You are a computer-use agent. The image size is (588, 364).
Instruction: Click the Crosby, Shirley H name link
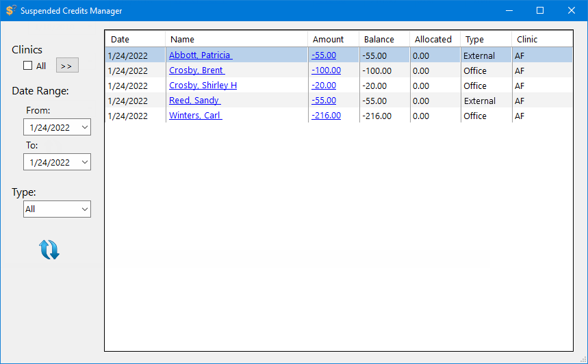pos(203,86)
